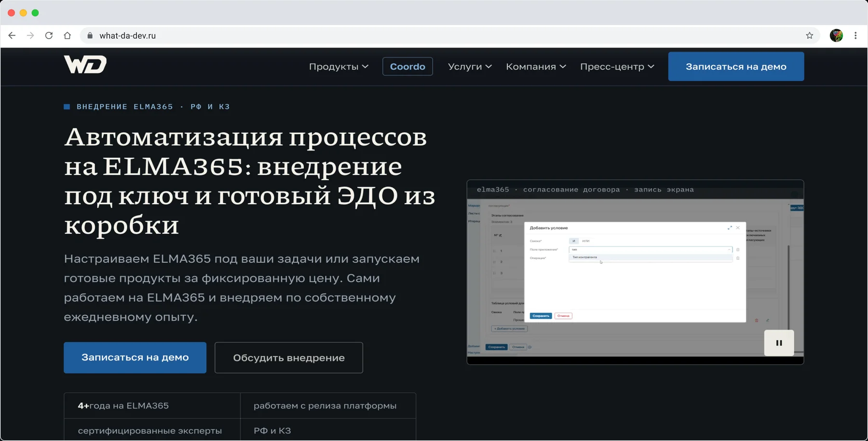Click 'ВНЕДРЕНИЕ ELMA365 · РФ И КЗ' tagline
The width and height of the screenshot is (868, 441).
click(153, 107)
